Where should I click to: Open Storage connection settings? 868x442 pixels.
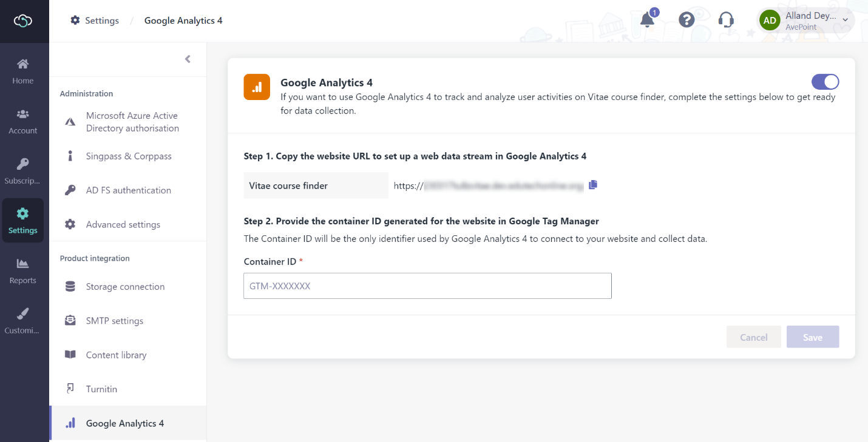click(128, 287)
